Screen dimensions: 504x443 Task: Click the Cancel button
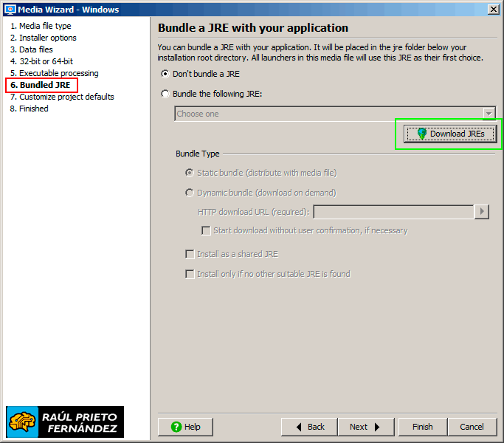pyautogui.click(x=472, y=427)
